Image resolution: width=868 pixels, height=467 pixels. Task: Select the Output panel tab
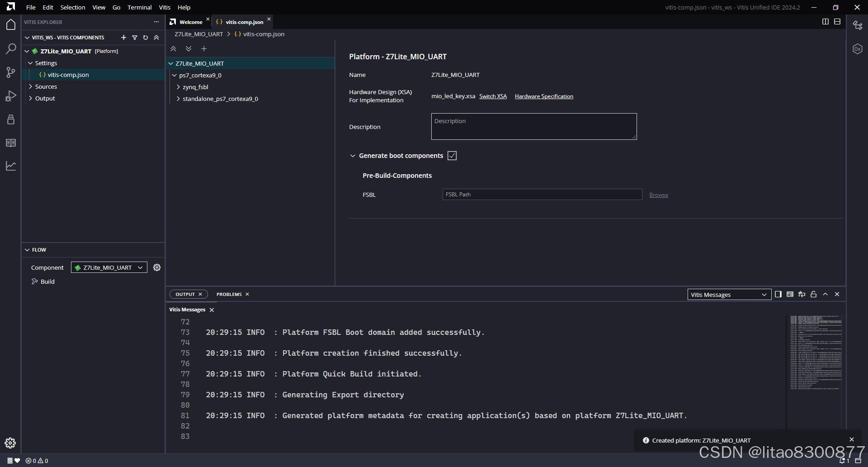(x=185, y=294)
